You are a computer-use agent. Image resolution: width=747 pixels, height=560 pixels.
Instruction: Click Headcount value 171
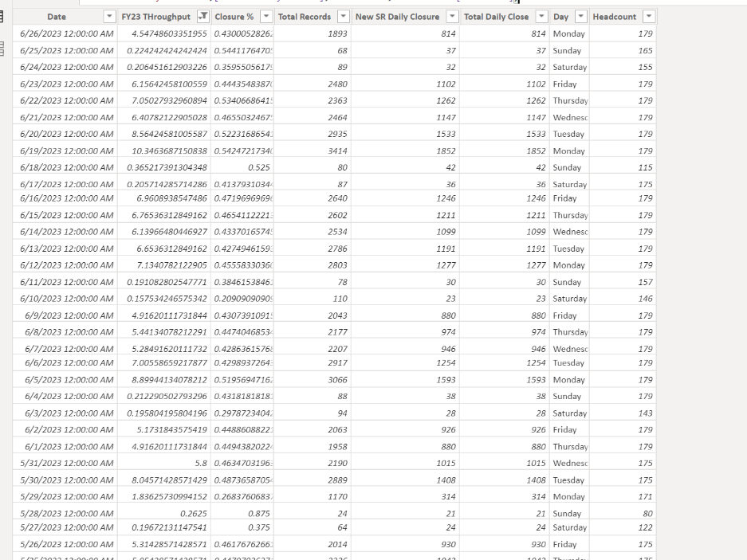coord(646,496)
